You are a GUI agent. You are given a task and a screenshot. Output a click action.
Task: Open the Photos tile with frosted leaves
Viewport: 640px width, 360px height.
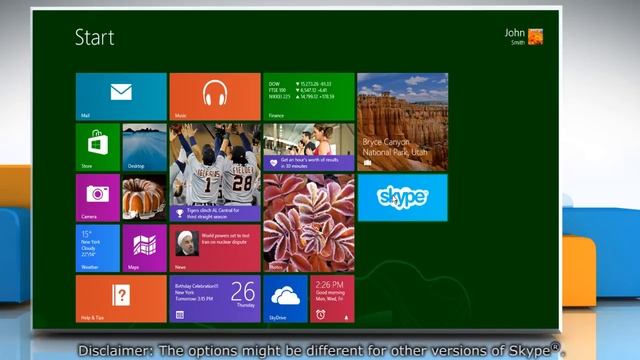pyautogui.click(x=309, y=223)
